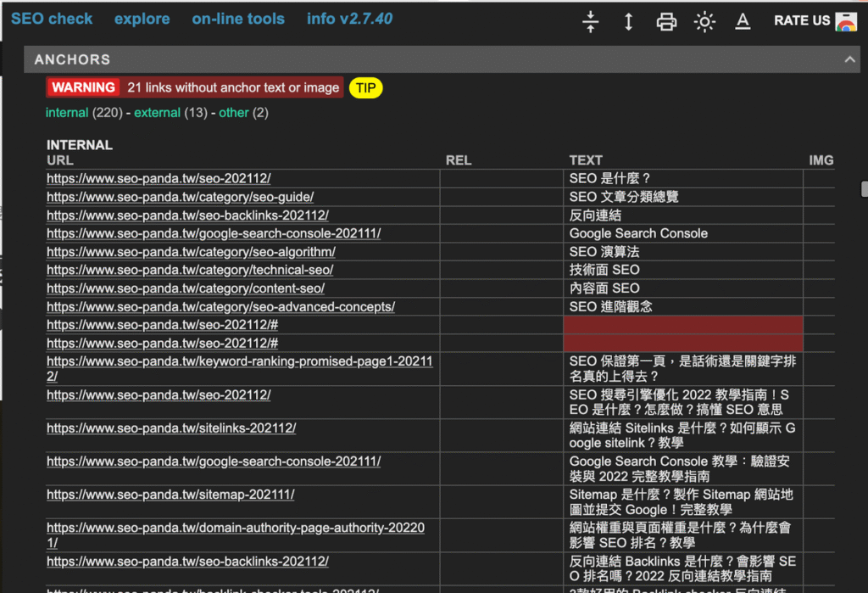
Task: Click the vertical scrollbar handle at right
Action: [x=864, y=188]
